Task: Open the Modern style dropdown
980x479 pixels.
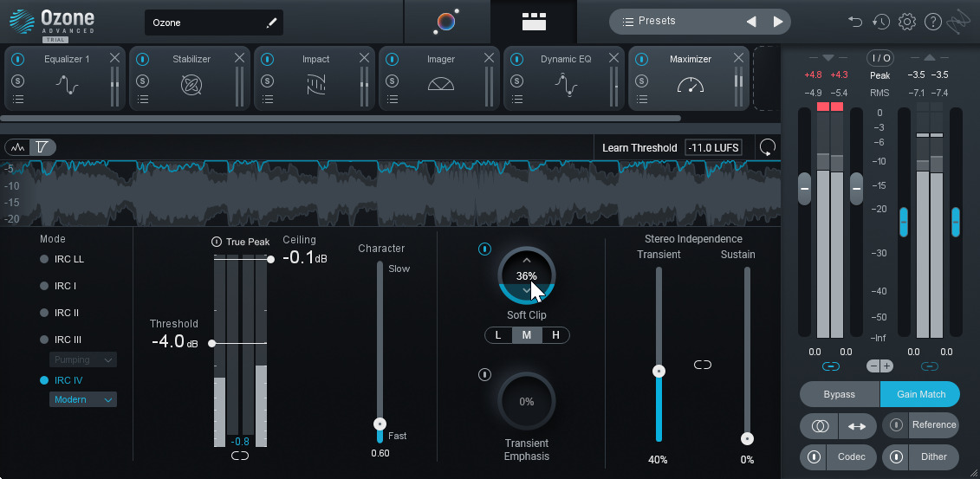Action: point(83,399)
